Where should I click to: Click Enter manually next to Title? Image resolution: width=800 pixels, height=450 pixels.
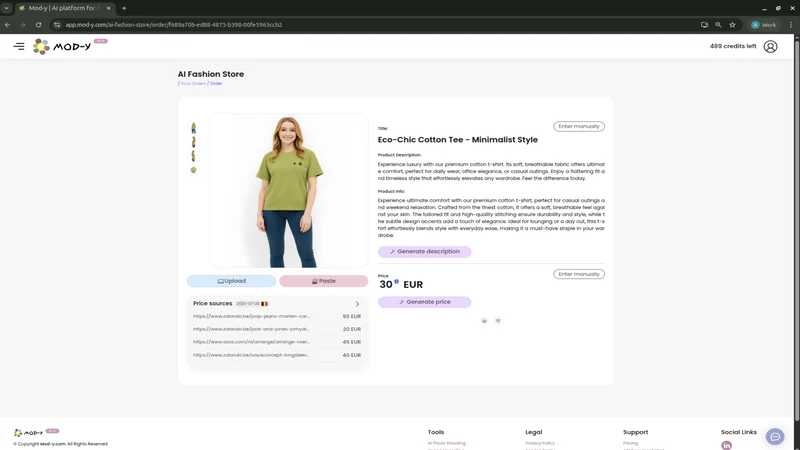[579, 126]
